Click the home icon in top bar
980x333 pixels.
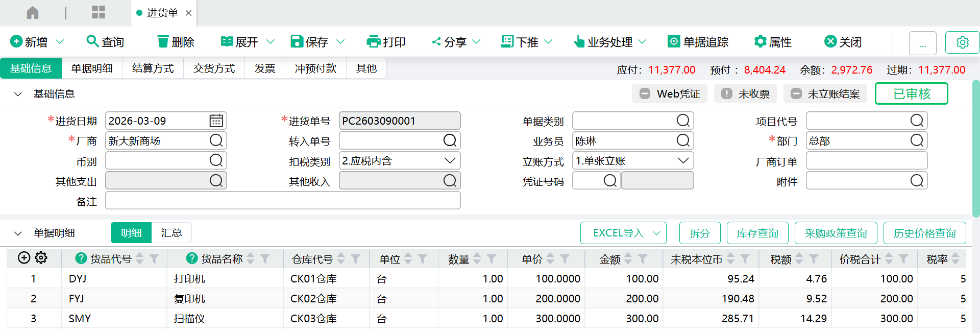point(33,13)
